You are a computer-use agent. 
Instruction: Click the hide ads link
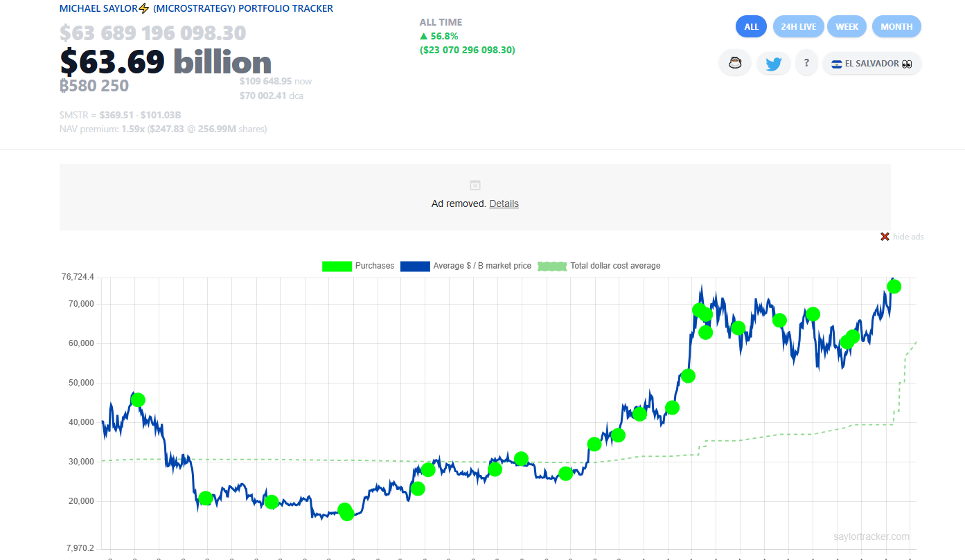point(908,237)
